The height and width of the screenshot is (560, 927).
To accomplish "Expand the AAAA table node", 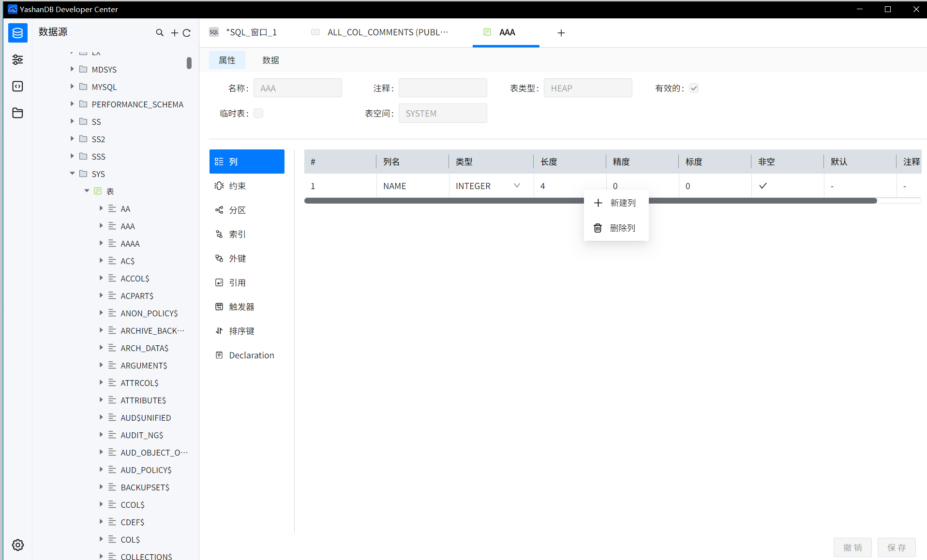I will (101, 243).
